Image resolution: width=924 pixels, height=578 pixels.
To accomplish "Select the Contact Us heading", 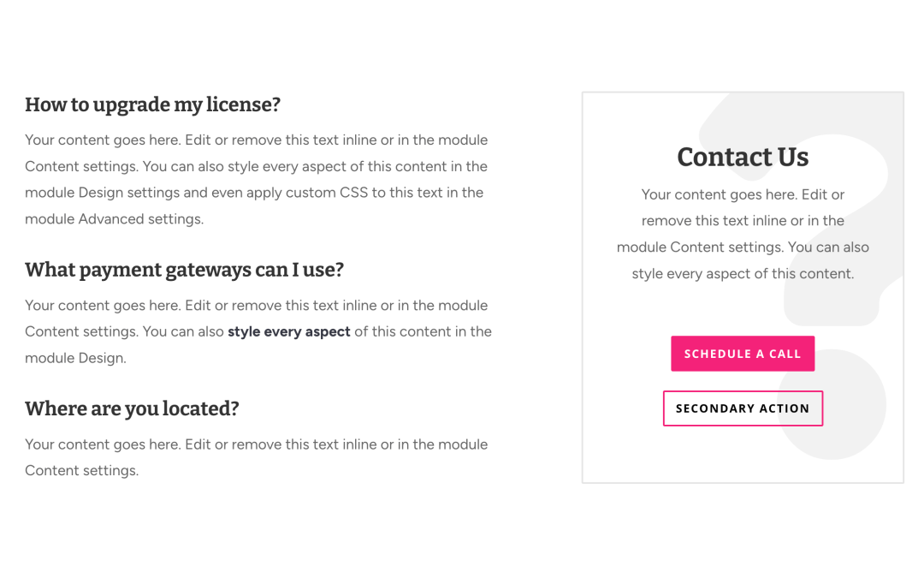I will (x=743, y=157).
